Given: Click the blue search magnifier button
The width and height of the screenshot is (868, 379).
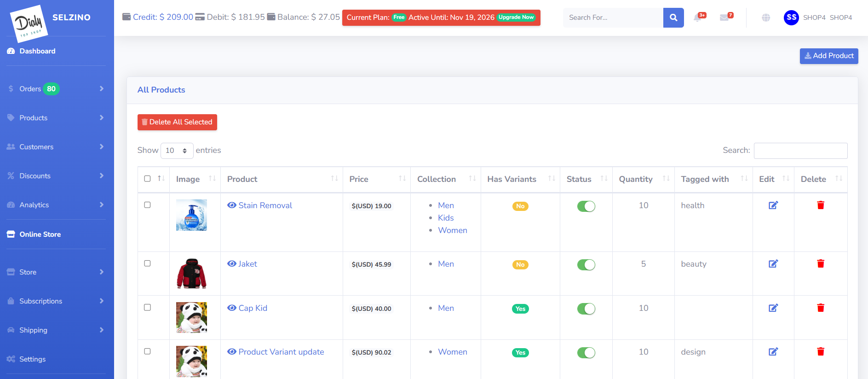Looking at the screenshot, I should pos(673,17).
